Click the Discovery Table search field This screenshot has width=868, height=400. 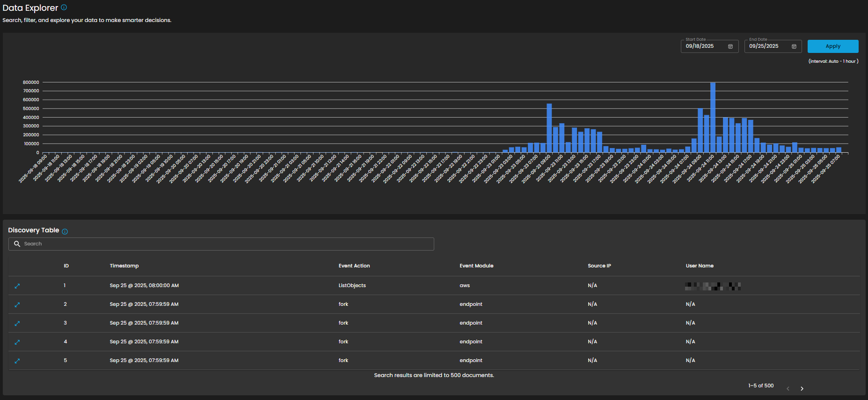click(x=225, y=244)
